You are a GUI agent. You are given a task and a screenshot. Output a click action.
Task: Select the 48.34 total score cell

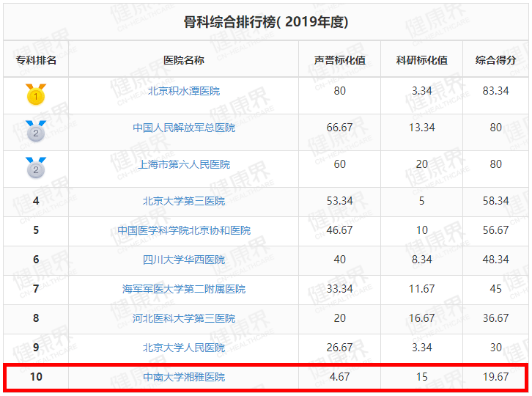[x=495, y=260]
